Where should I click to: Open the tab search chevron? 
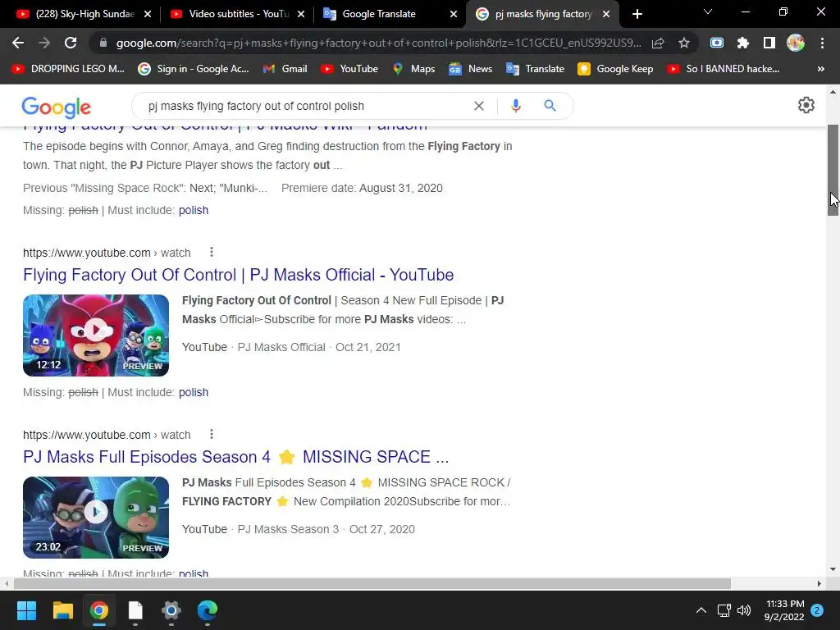point(708,11)
